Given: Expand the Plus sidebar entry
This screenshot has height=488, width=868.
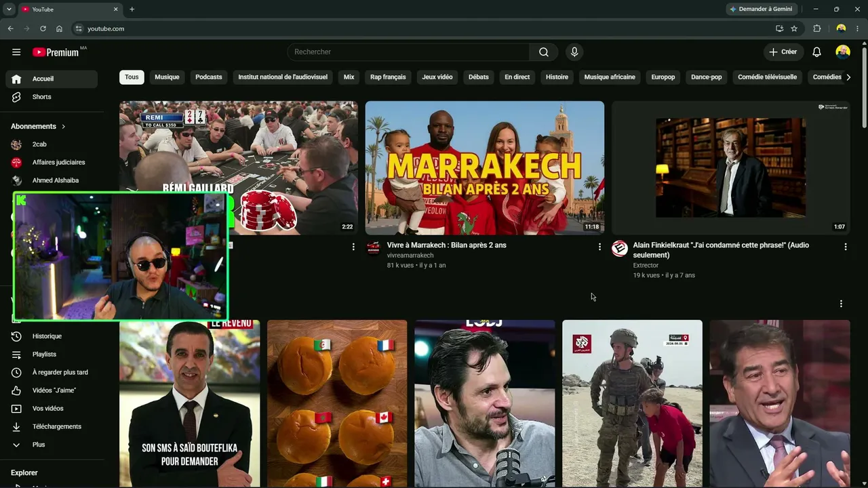Looking at the screenshot, I should (52, 445).
